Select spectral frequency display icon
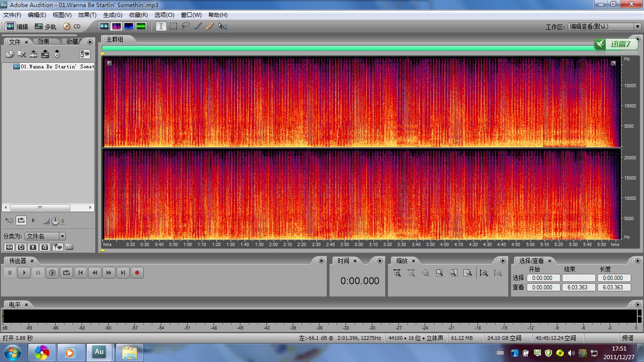Viewport: 644px width, 362px height. coord(116,26)
